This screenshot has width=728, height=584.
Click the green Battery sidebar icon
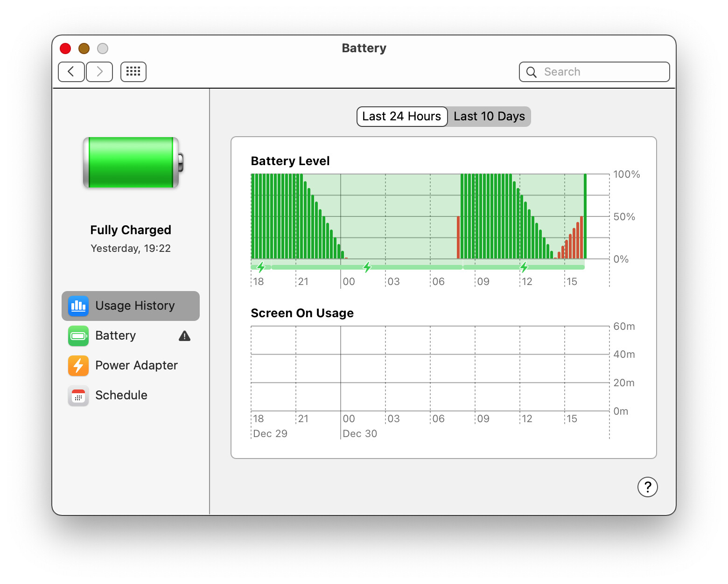coord(78,336)
